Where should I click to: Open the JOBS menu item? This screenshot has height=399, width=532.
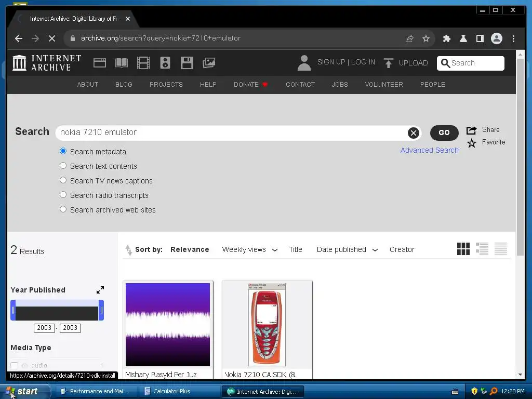tap(340, 85)
